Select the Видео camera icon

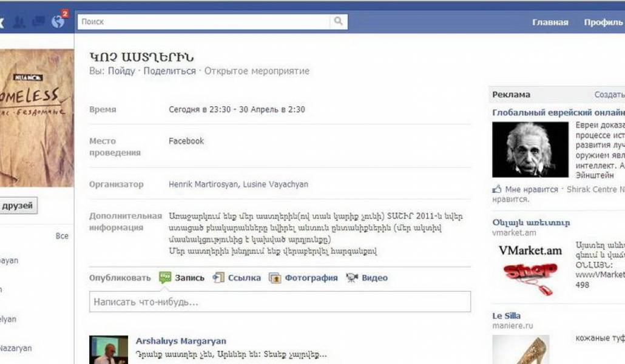point(351,277)
